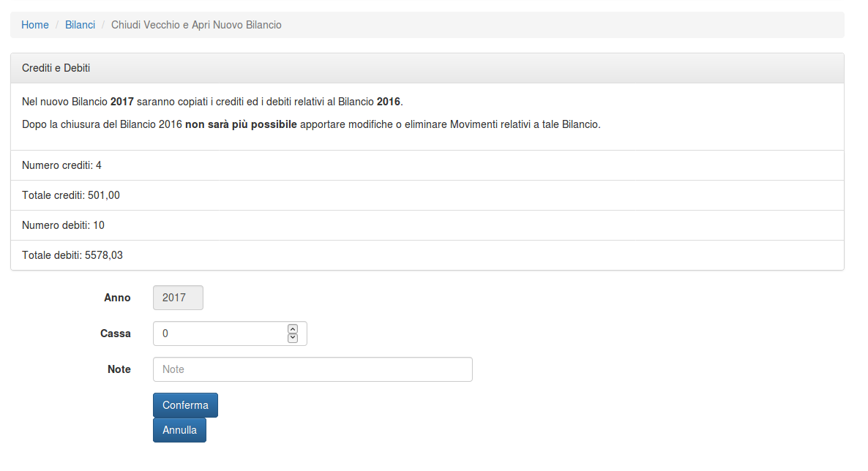Click into the Note text field

[313, 369]
